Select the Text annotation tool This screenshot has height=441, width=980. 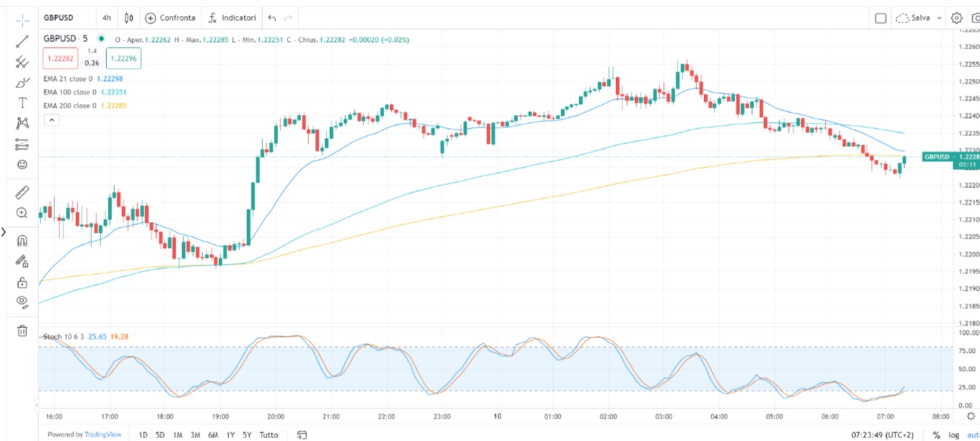(x=22, y=103)
